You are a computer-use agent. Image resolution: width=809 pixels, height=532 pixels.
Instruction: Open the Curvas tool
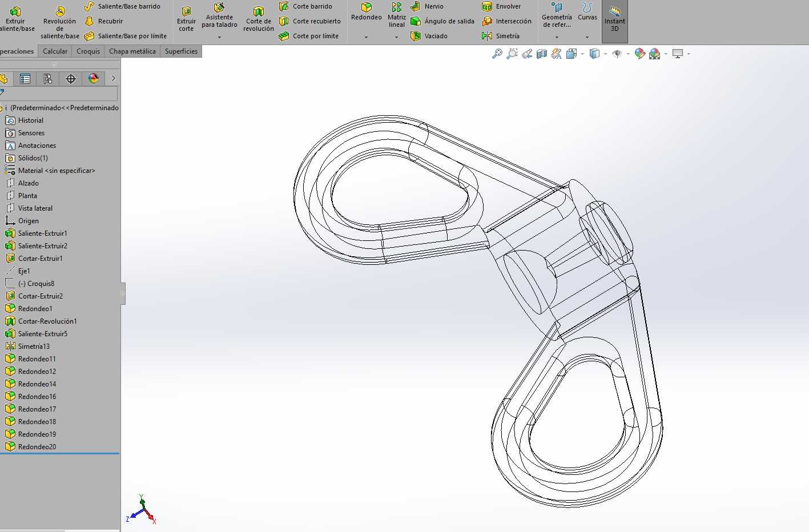pyautogui.click(x=587, y=13)
